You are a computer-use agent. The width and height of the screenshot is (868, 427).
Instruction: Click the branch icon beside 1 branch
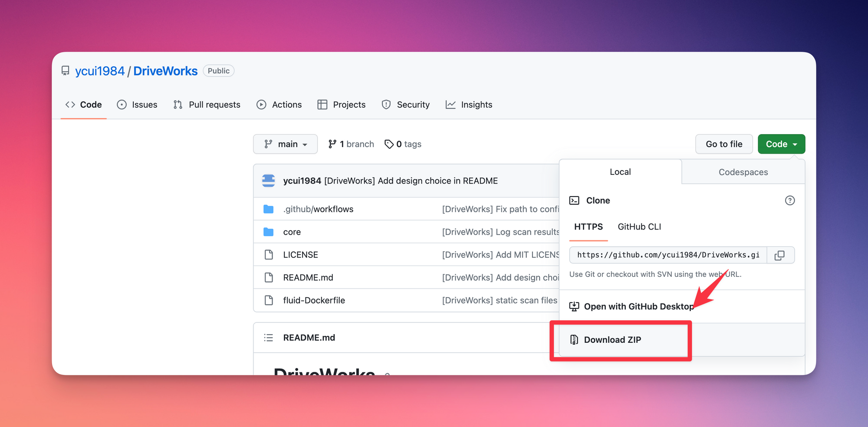coord(332,144)
